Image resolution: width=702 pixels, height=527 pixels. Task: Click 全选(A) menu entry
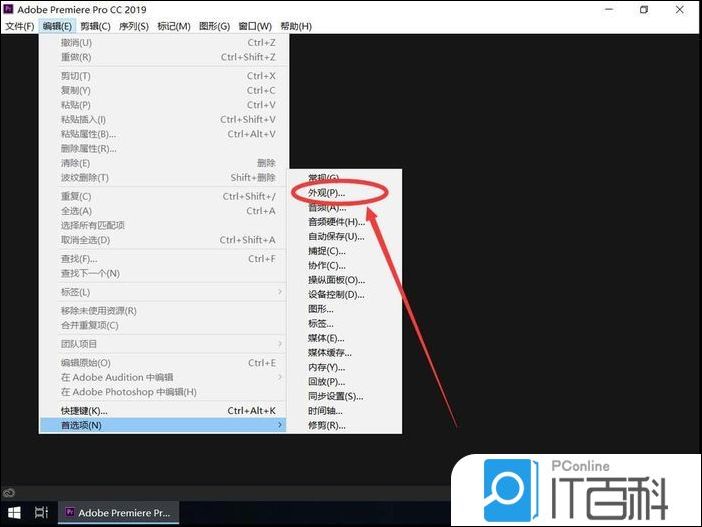click(163, 211)
